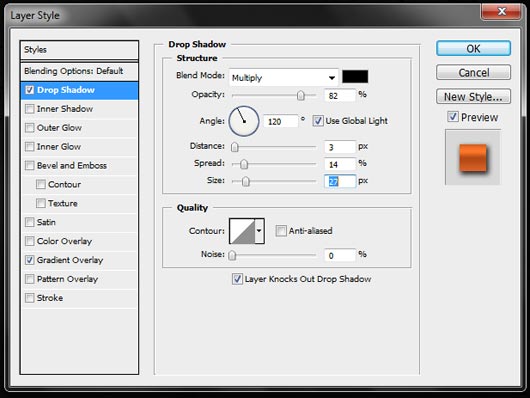
Task: Toggle Use Global Light checkbox
Action: [x=318, y=121]
